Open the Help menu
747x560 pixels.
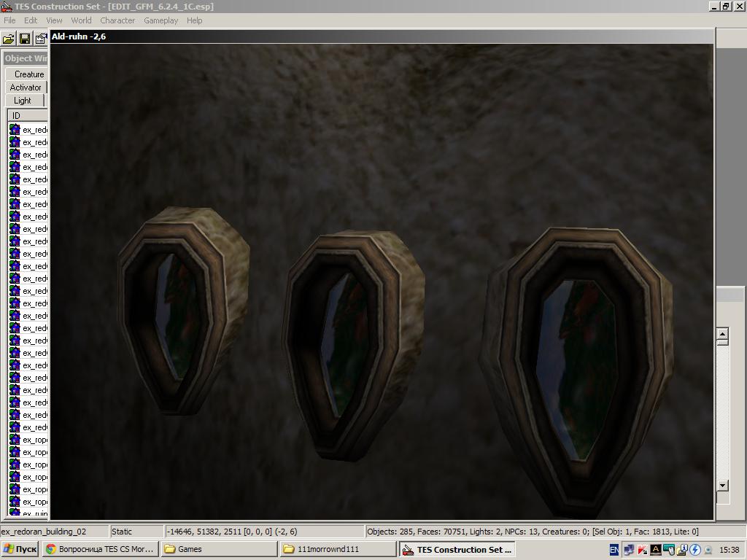click(194, 20)
